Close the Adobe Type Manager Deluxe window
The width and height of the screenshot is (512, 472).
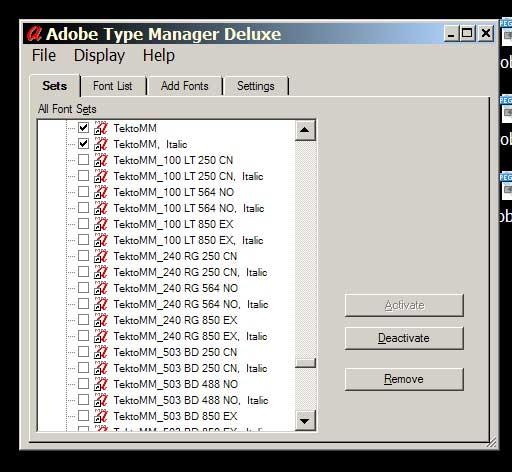(486, 34)
